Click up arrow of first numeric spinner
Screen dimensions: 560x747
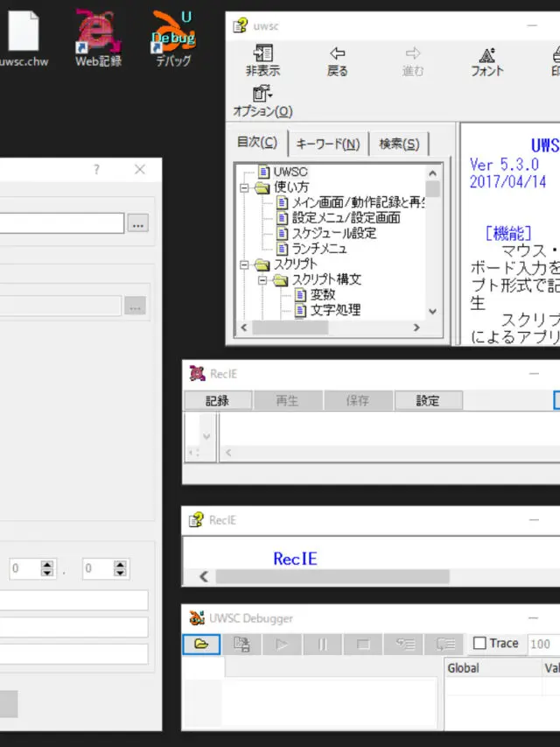pyautogui.click(x=47, y=564)
